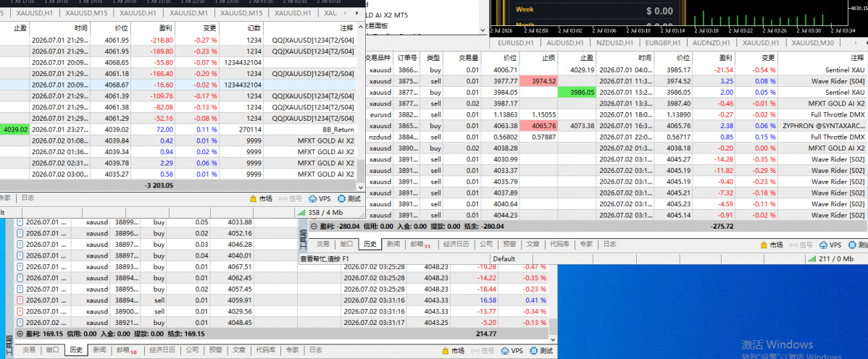Open the VPS cloud icon beside 邮箱 10 toolbox
This screenshot has height=359, width=868.
coord(506,350)
